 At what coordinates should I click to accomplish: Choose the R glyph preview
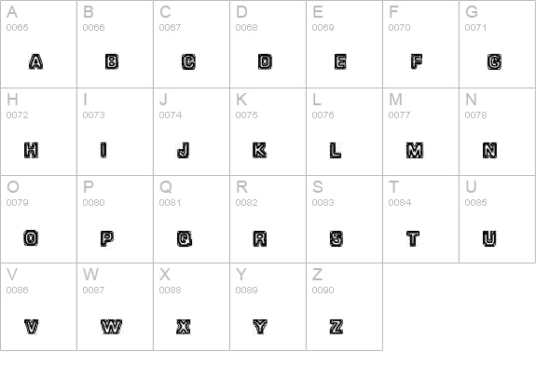pos(260,238)
